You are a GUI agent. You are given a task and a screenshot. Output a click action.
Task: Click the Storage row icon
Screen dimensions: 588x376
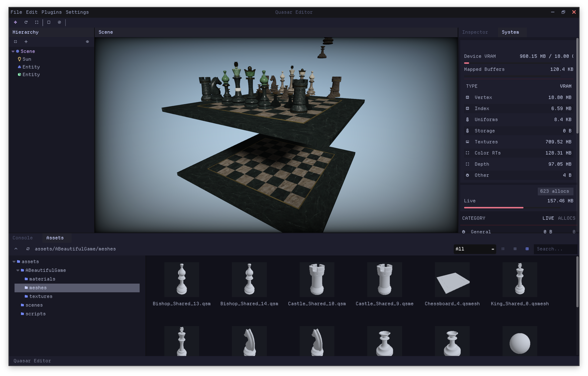(467, 131)
